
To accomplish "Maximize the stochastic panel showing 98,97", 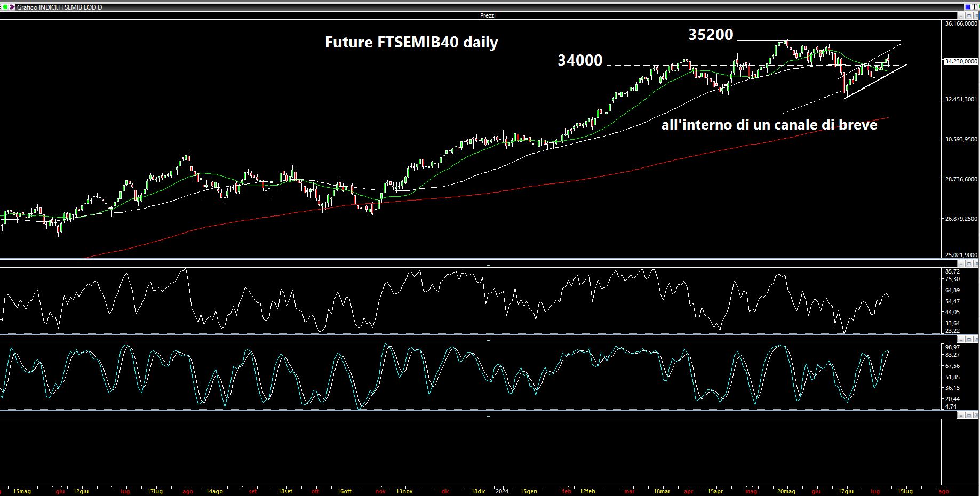I will pyautogui.click(x=969, y=339).
